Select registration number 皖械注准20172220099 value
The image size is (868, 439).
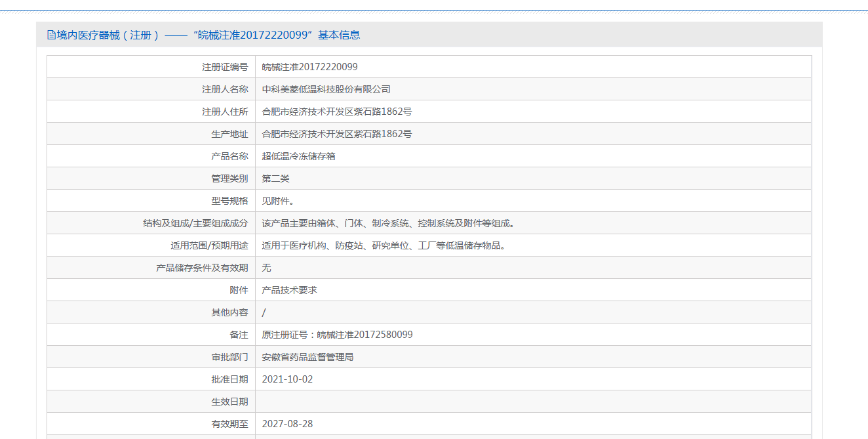pyautogui.click(x=309, y=67)
